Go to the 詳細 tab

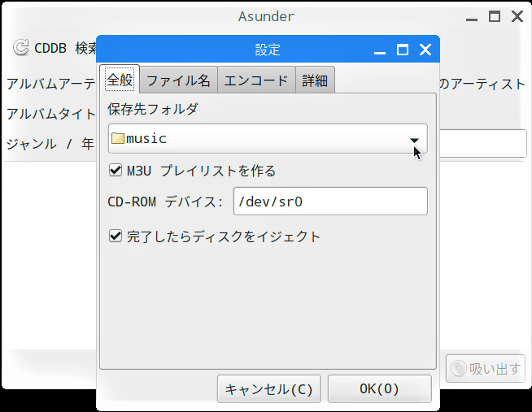click(x=315, y=80)
